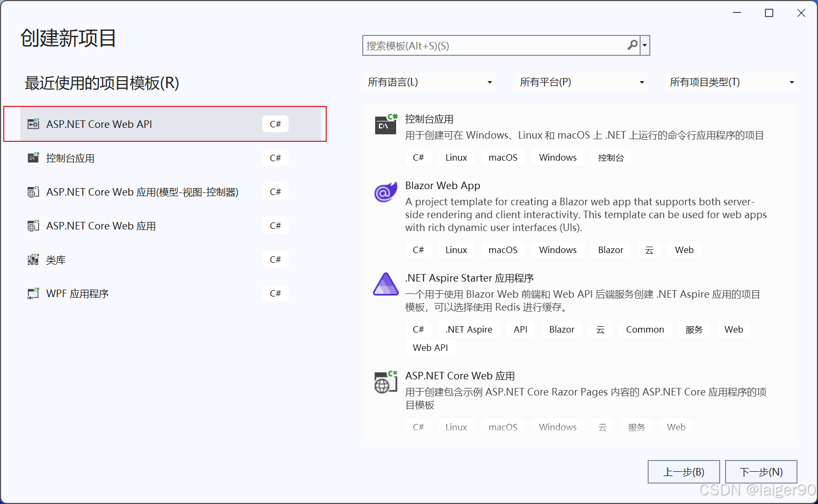The height and width of the screenshot is (504, 818).
Task: Open the search box history dropdown arrow
Action: pos(644,46)
